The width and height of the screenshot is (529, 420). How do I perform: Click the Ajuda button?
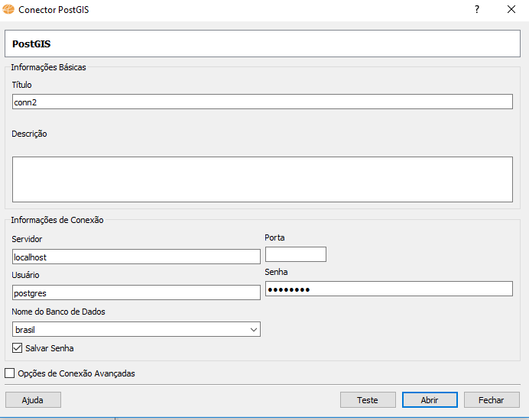point(33,400)
